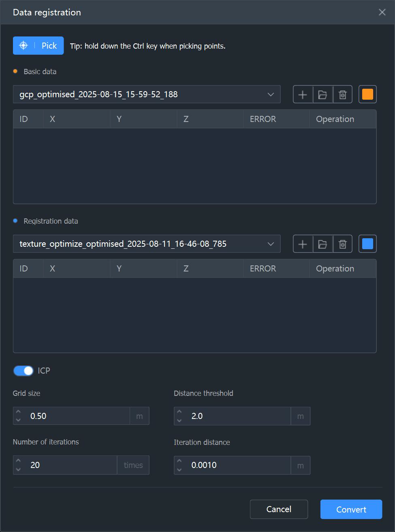
Task: Expand the gcp_optimised Basic data dropdown
Action: click(x=147, y=94)
